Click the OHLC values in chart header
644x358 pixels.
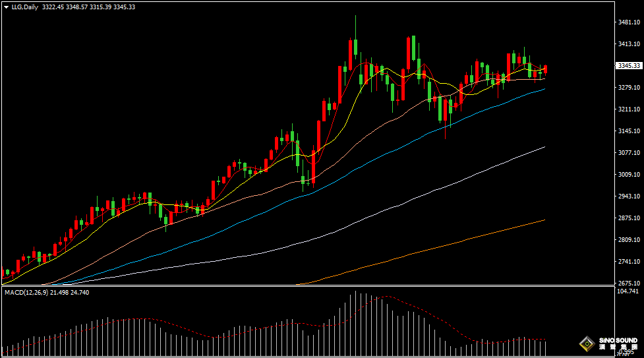(x=88, y=7)
